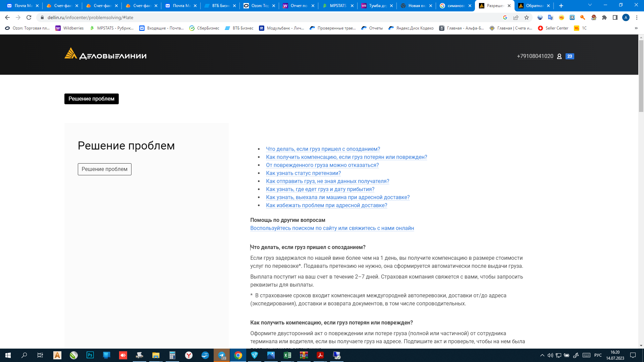Open Yandex Browser from the taskbar
Image resolution: width=644 pixels, height=362 pixels.
[x=189, y=355]
